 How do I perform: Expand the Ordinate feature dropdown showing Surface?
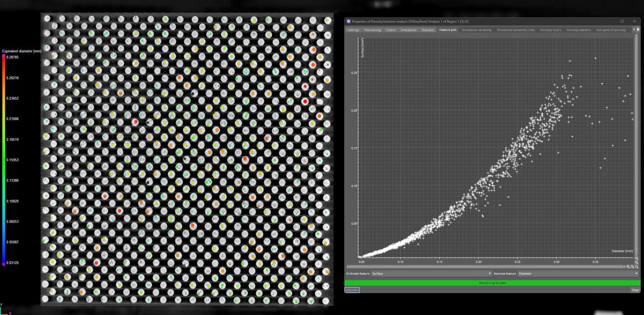point(431,274)
